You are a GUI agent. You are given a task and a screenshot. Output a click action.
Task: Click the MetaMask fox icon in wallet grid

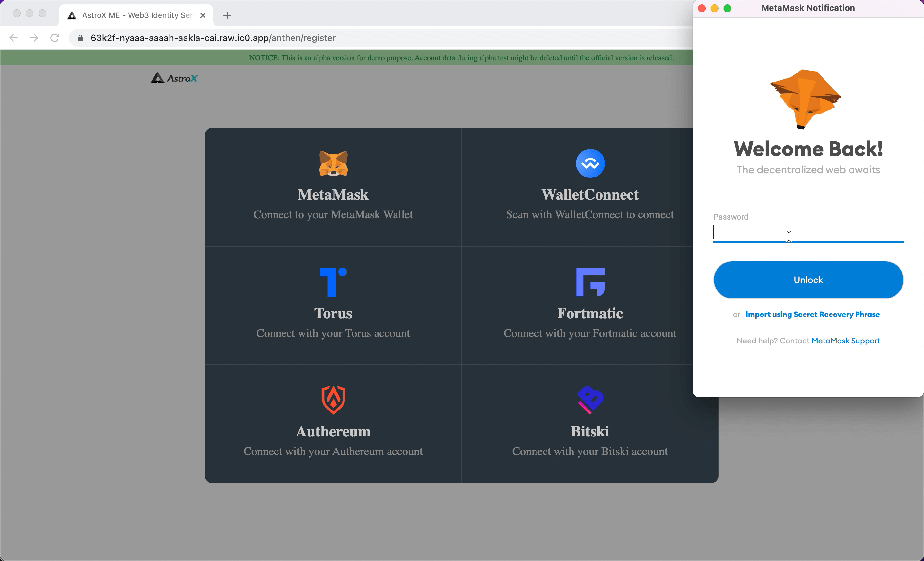(333, 163)
